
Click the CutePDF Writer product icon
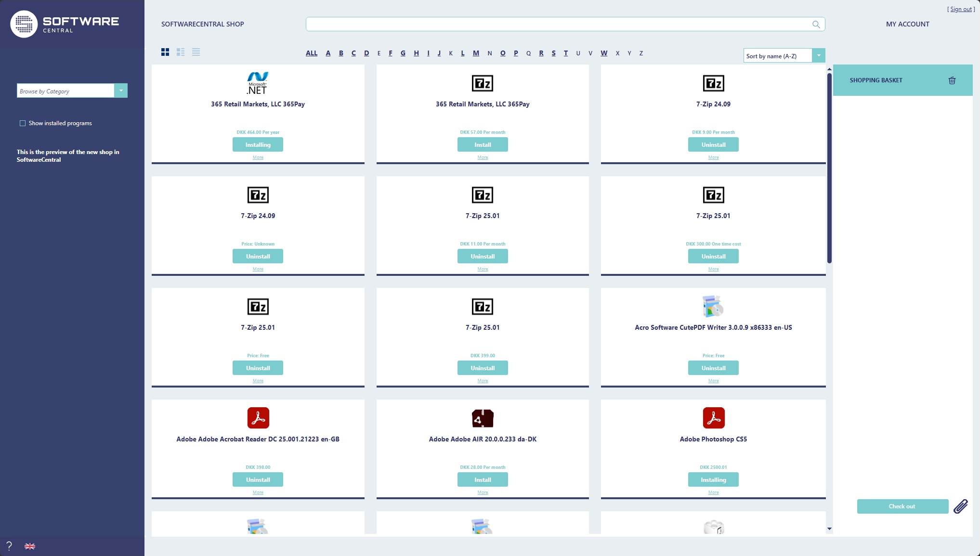point(713,306)
